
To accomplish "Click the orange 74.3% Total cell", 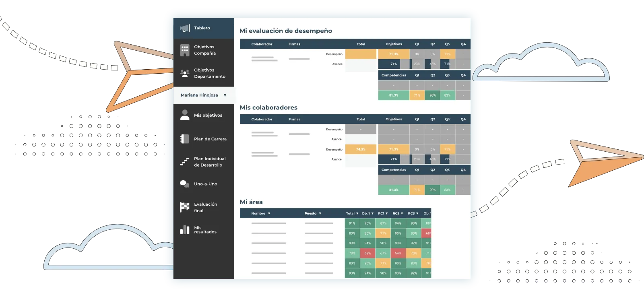I will click(x=361, y=149).
